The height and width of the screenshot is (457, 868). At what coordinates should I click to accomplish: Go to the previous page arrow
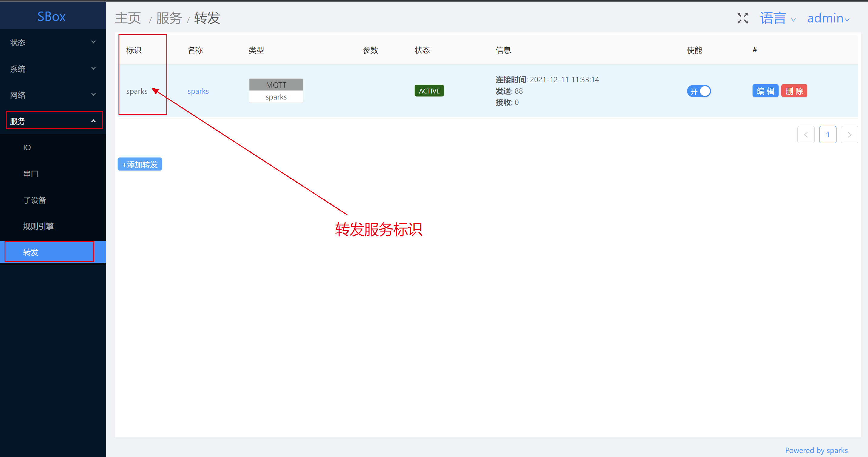pyautogui.click(x=806, y=135)
